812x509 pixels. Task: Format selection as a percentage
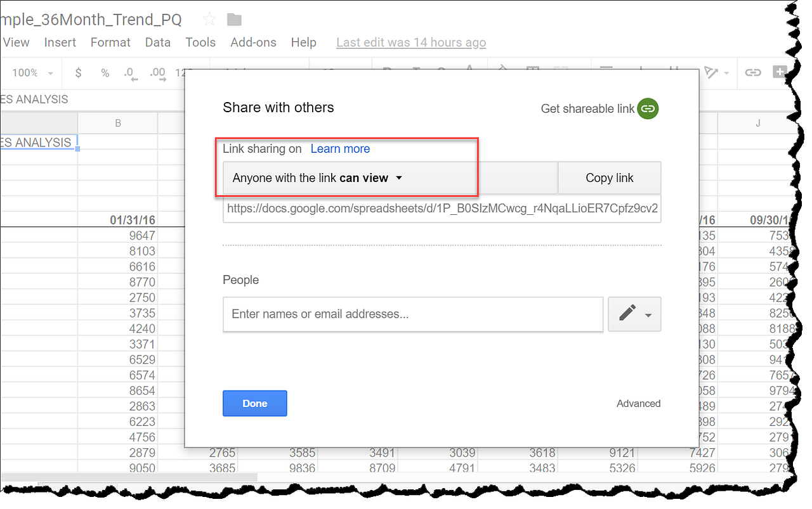pyautogui.click(x=105, y=73)
